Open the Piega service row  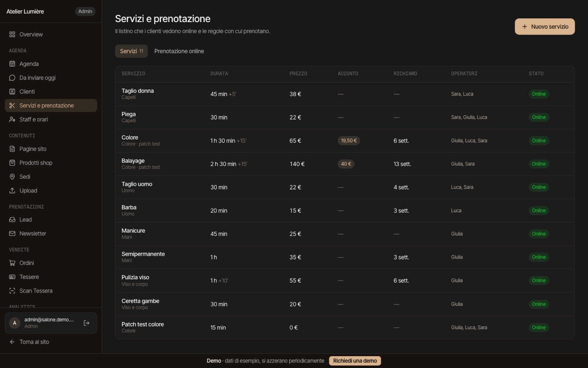pos(345,117)
